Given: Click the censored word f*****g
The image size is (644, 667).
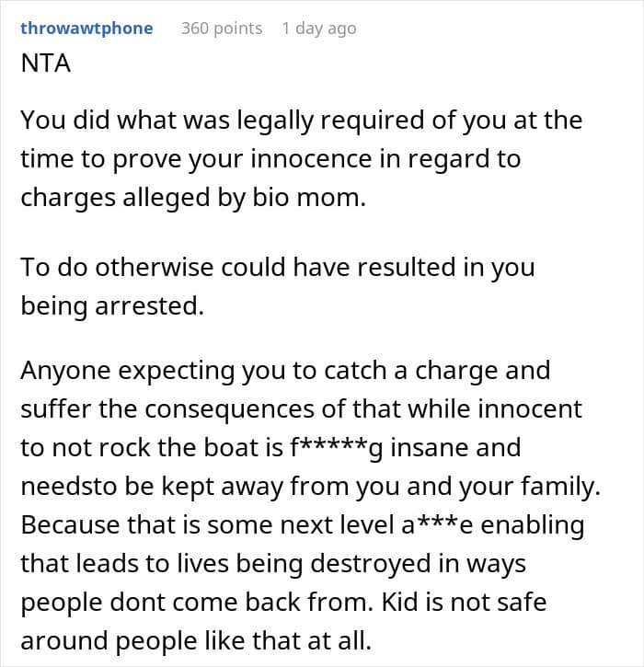Looking at the screenshot, I should click(x=336, y=448).
